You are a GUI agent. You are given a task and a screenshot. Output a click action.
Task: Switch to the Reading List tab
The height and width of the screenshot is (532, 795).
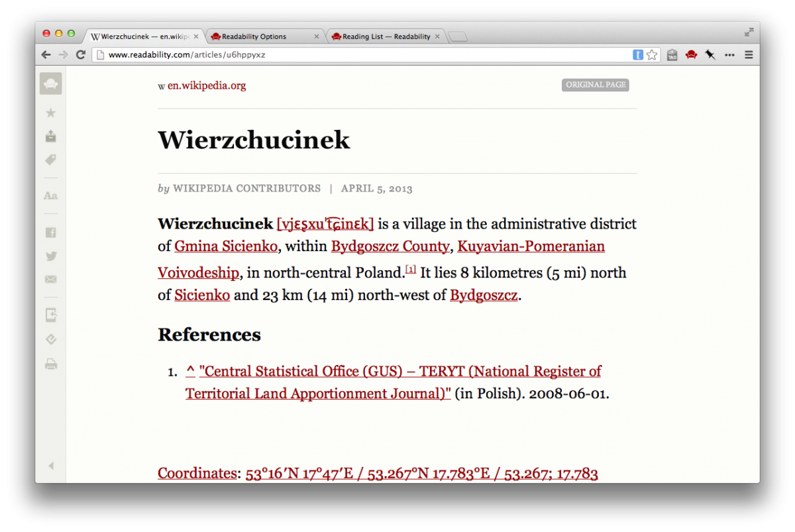tap(384, 36)
